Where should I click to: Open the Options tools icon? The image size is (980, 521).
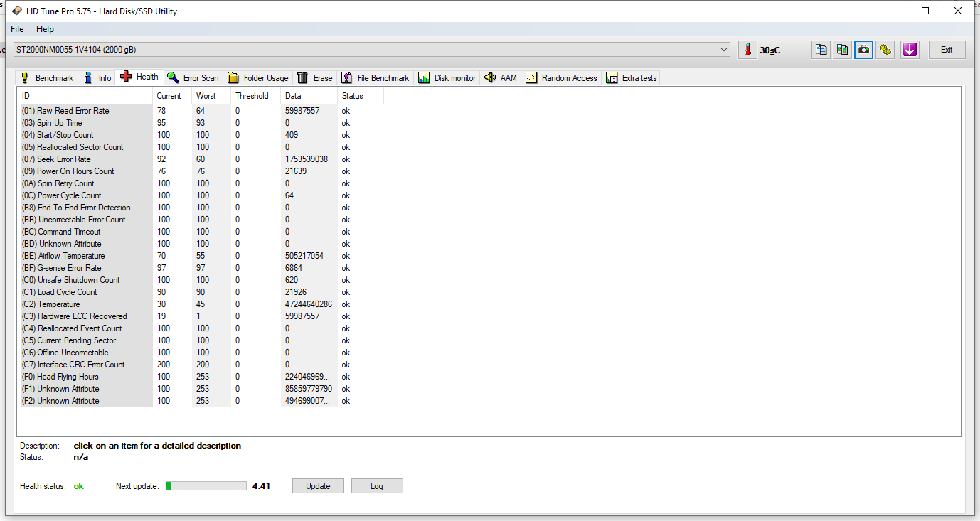(x=885, y=50)
